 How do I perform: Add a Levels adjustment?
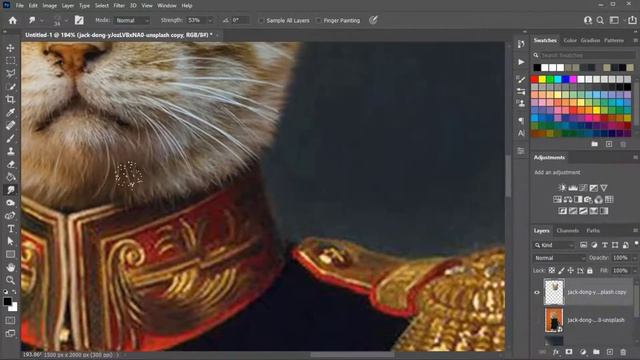(x=573, y=188)
